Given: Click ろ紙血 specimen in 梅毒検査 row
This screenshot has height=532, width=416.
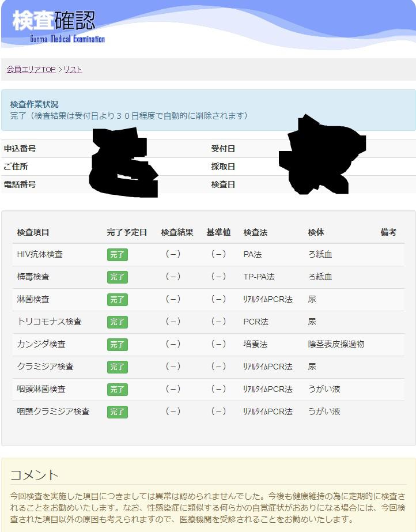Looking at the screenshot, I should [320, 277].
